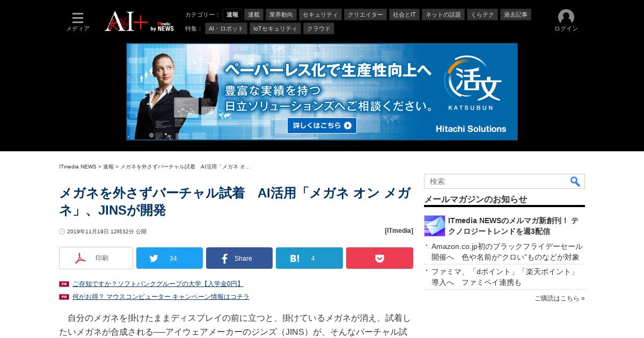The height and width of the screenshot is (338, 644).
Task: Open the ログイン user avatar icon
Action: tap(566, 21)
